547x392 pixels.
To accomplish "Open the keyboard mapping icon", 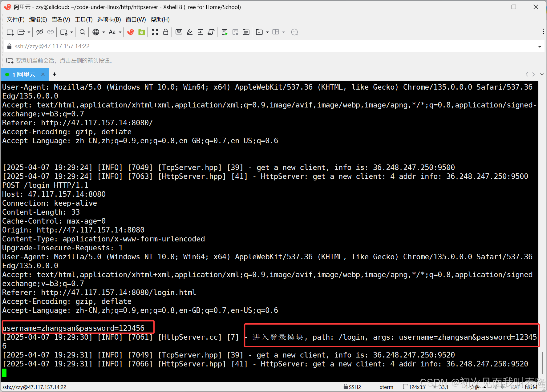I will (x=179, y=32).
